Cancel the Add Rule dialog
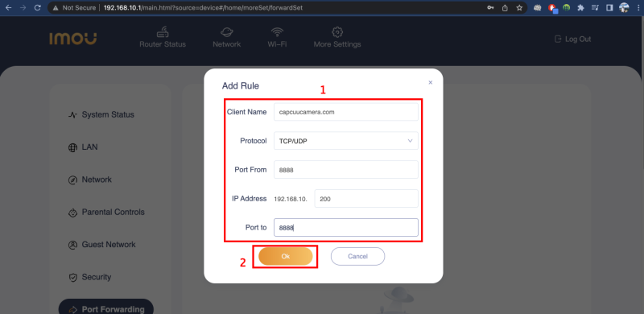Image resolution: width=644 pixels, height=314 pixels. [x=357, y=257]
